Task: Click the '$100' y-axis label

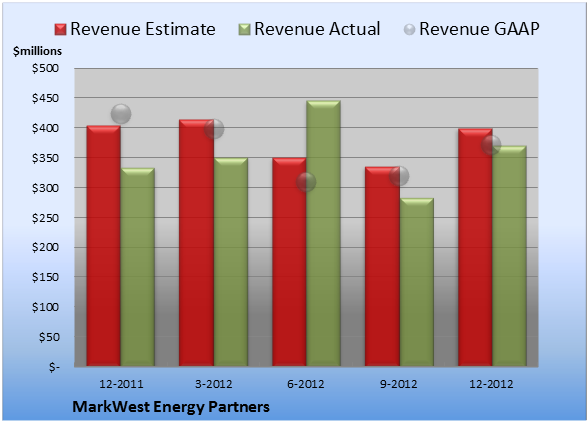Action: coord(45,307)
